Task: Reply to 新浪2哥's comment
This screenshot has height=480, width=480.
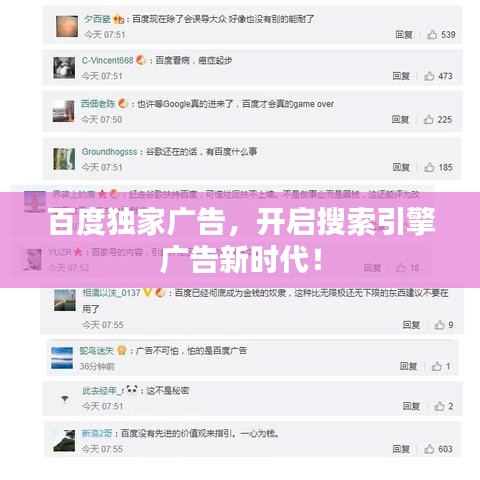Action: [401, 449]
